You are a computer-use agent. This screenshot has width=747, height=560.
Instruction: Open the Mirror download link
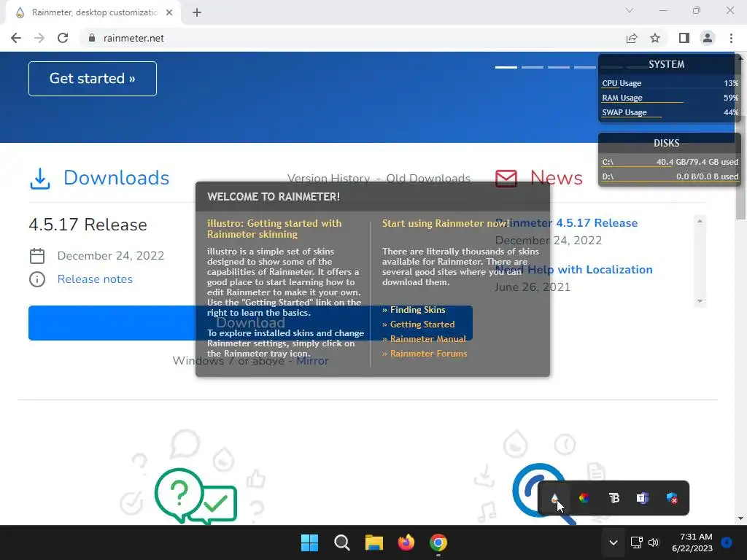click(x=312, y=361)
